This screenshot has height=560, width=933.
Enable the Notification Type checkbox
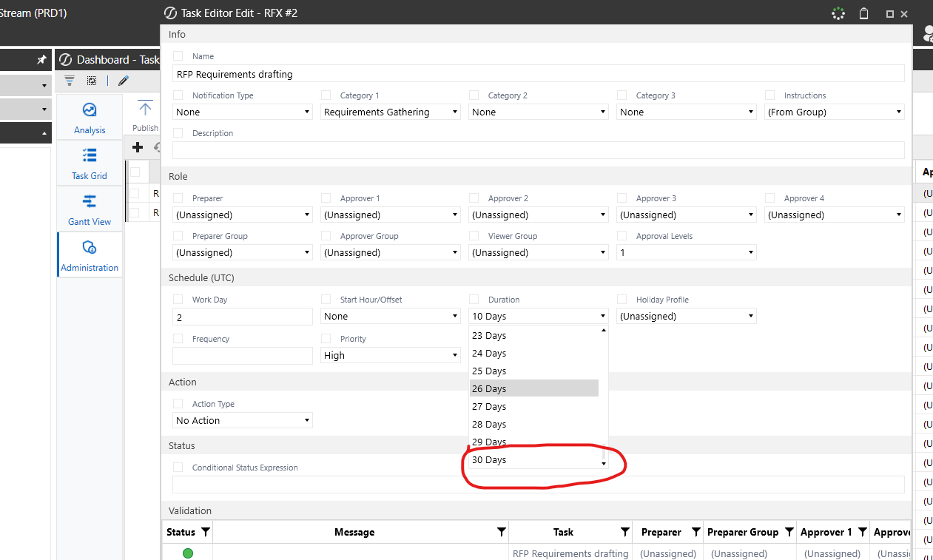tap(178, 95)
